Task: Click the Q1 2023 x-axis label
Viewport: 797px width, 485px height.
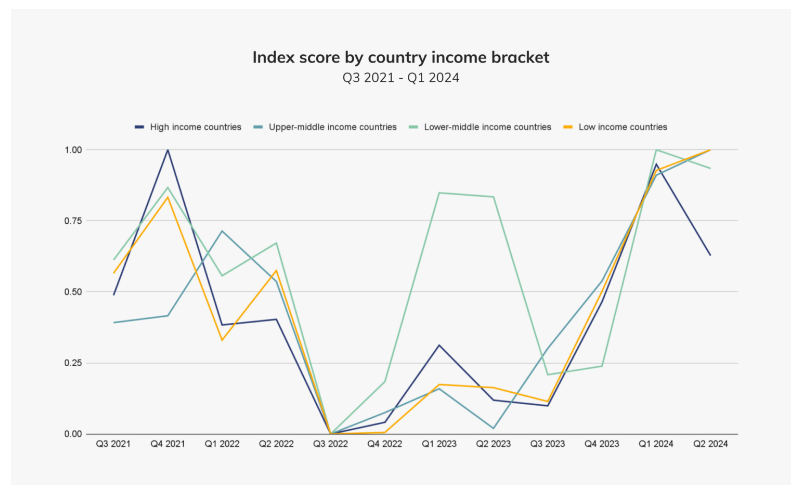Action: tap(440, 444)
